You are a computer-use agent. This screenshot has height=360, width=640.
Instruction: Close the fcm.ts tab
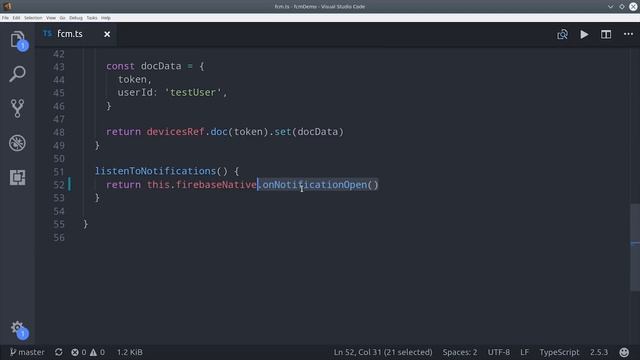coord(107,34)
